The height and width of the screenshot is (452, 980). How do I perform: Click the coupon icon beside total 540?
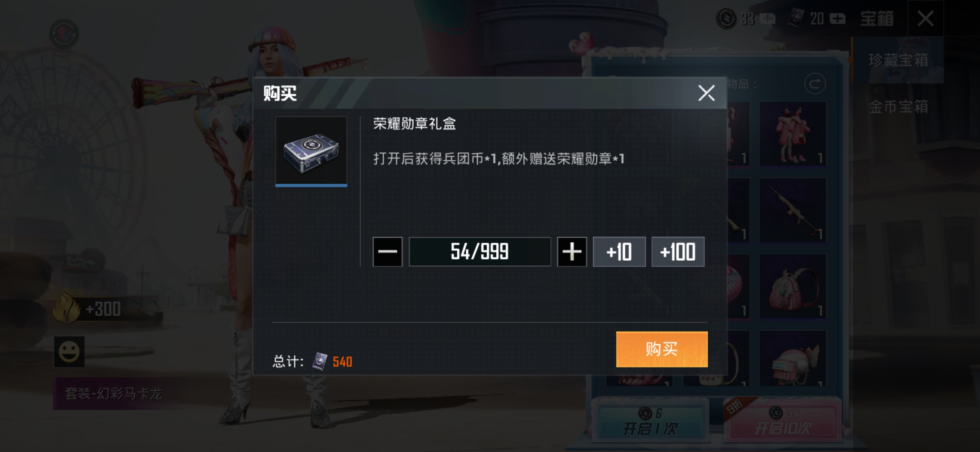(320, 361)
